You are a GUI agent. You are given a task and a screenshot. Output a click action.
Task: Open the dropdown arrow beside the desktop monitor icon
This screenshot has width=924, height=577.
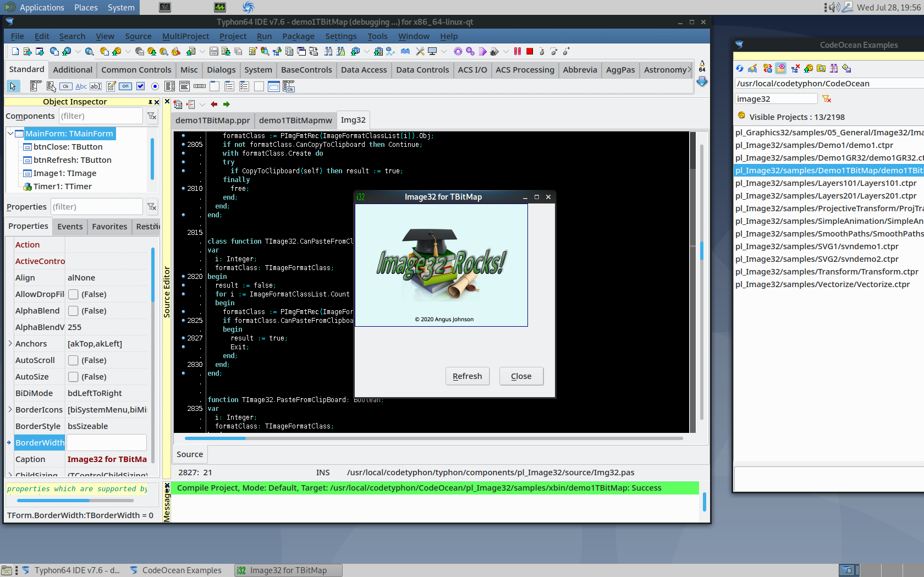[444, 51]
